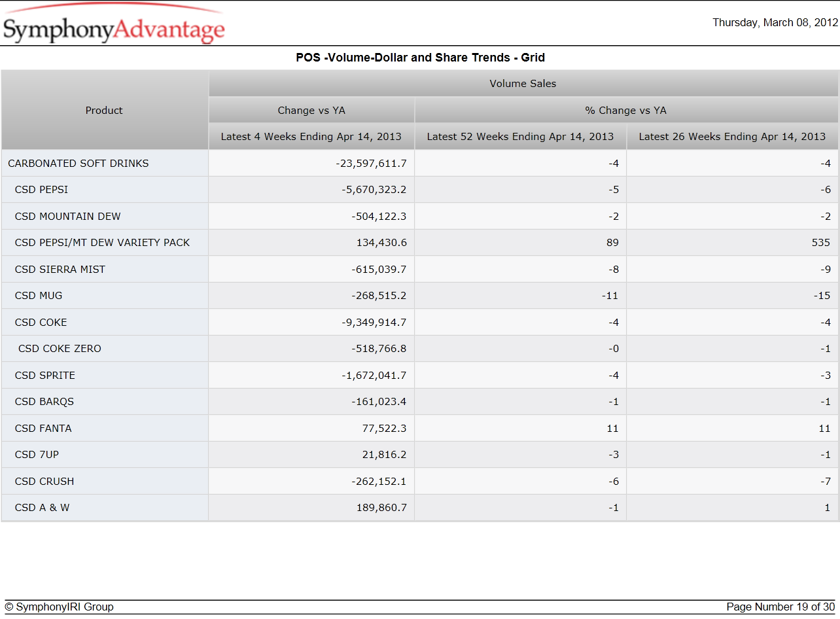
Task: Select the Product column header
Action: click(x=104, y=111)
